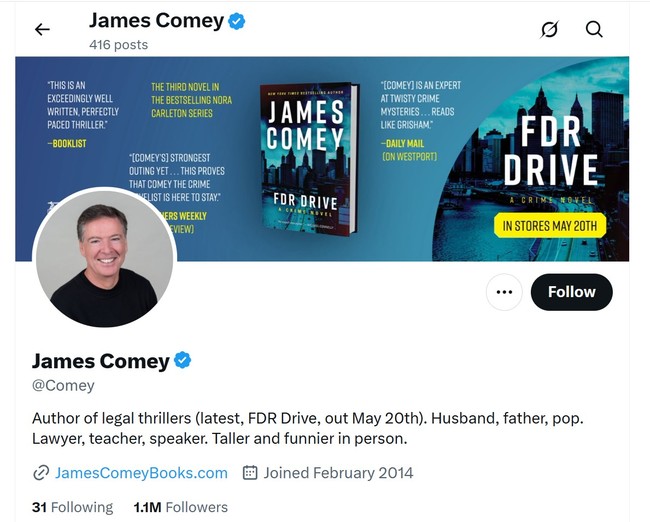
Task: Open the three-dot more options menu
Action: pyautogui.click(x=504, y=292)
